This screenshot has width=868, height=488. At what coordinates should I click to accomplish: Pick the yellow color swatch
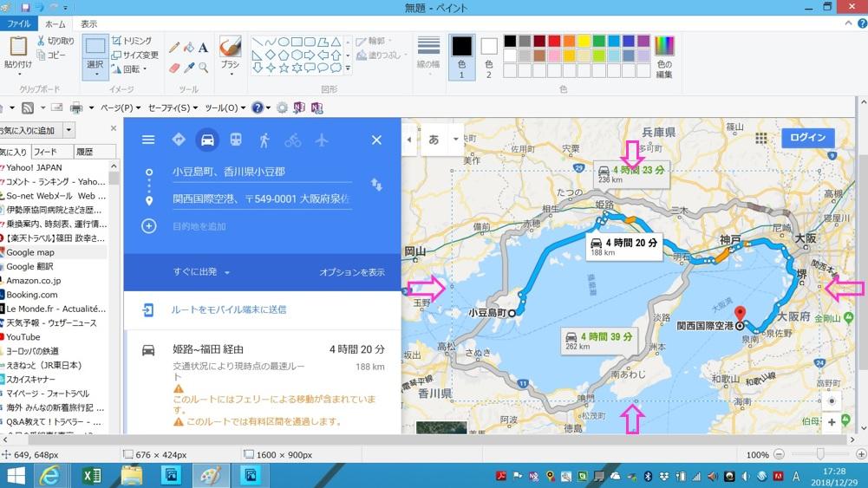pyautogui.click(x=584, y=41)
